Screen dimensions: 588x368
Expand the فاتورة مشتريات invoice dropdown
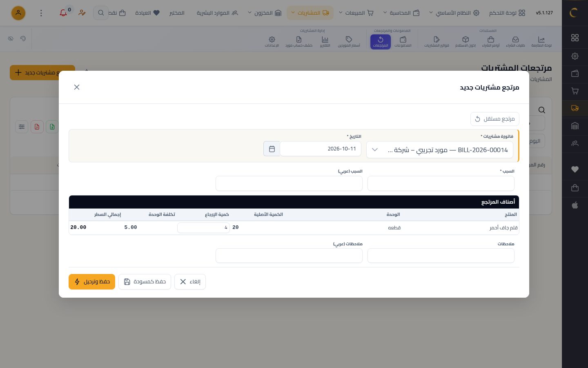440,150
